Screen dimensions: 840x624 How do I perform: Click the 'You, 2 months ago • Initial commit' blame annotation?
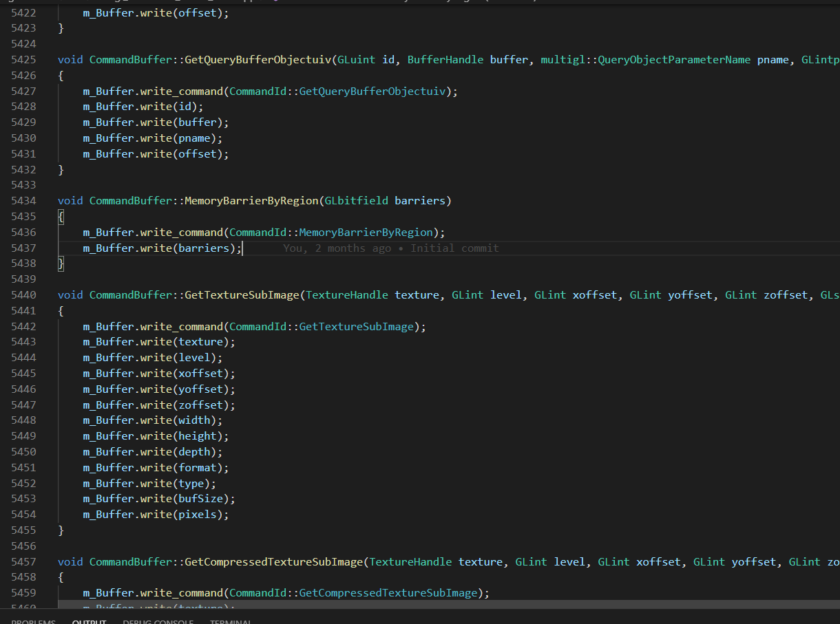point(390,248)
